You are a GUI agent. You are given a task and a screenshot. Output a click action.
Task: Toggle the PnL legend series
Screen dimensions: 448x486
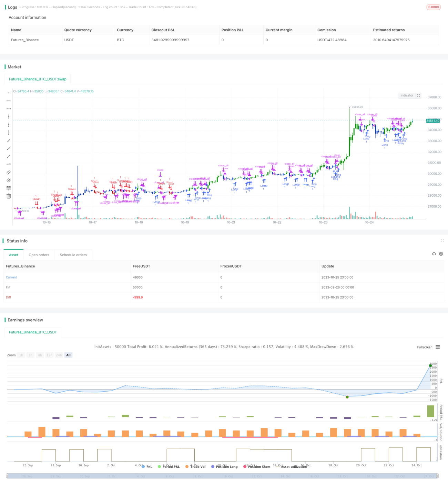[147, 467]
